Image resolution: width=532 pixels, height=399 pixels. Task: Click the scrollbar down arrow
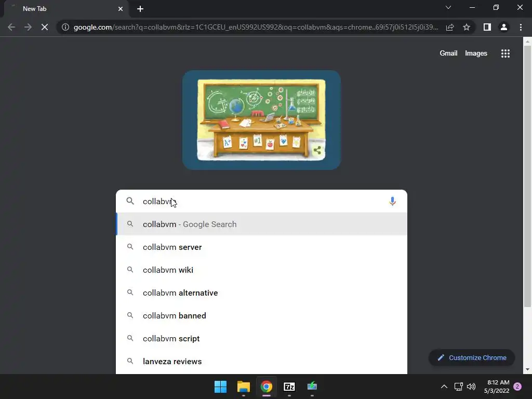point(527,369)
